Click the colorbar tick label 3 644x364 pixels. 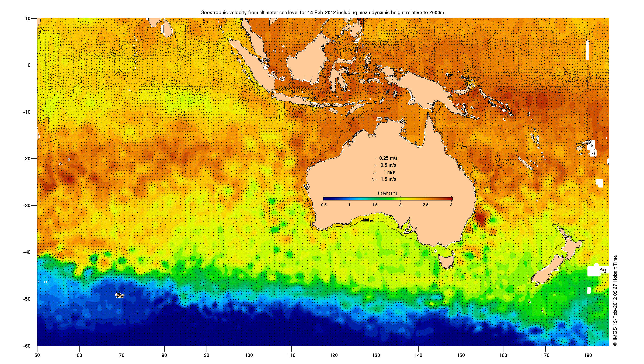(451, 205)
